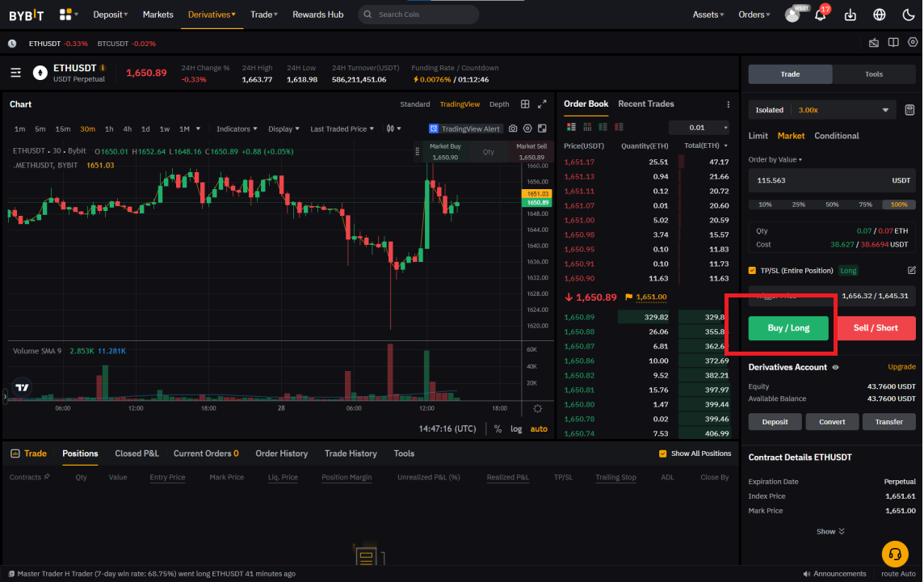Image resolution: width=924 pixels, height=582 pixels.
Task: Toggle the Long TP/SL side label
Action: click(x=848, y=271)
